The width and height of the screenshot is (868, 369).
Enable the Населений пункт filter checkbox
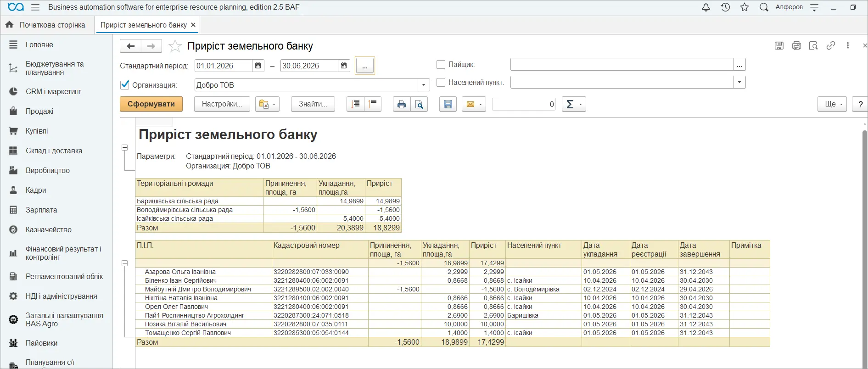pos(441,83)
